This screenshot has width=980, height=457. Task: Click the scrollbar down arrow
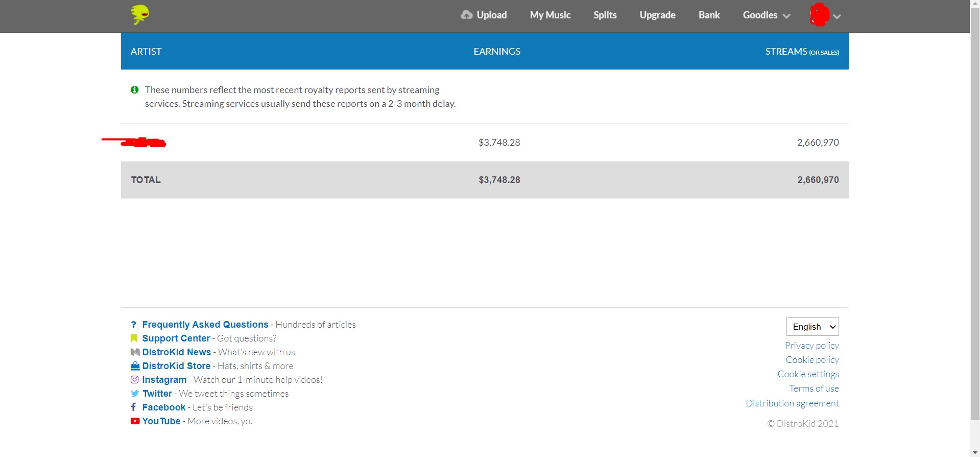[975, 452]
